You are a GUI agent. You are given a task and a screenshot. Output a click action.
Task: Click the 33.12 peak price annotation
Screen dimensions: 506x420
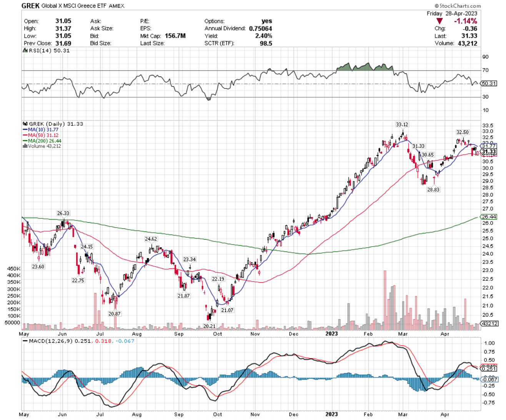tap(402, 124)
